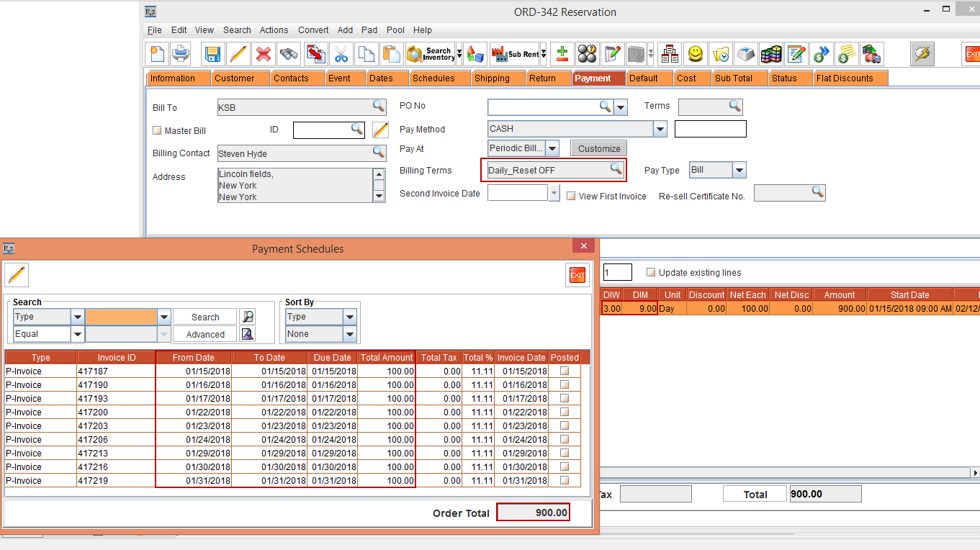980x550 pixels.
Task: Click the Customize button
Action: tap(599, 148)
